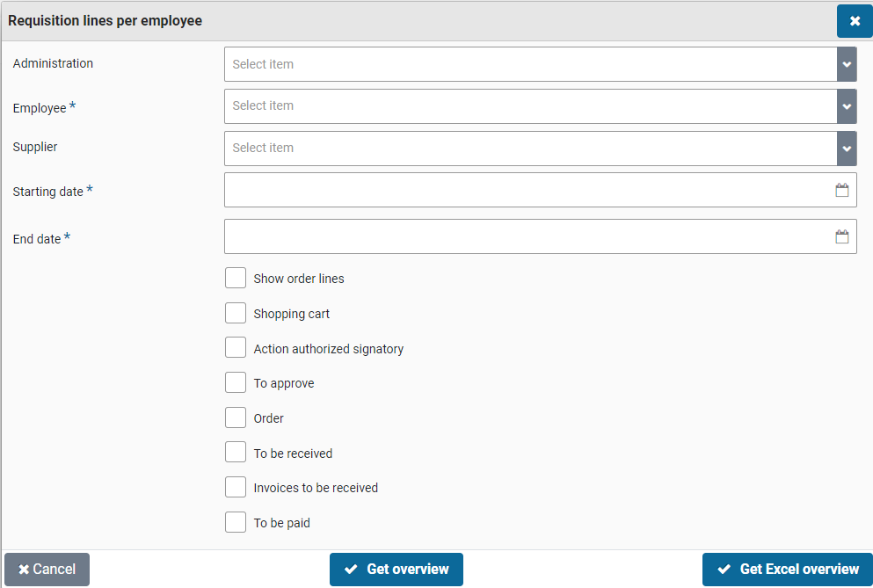Select the Order checkbox

point(236,417)
